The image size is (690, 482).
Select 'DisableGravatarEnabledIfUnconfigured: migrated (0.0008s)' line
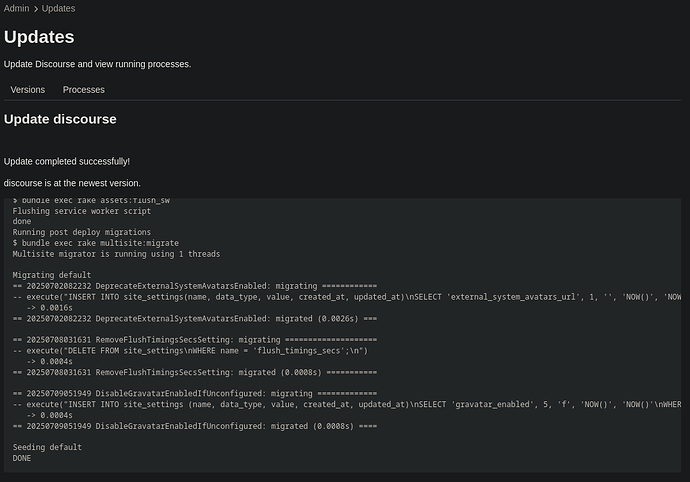pos(195,426)
